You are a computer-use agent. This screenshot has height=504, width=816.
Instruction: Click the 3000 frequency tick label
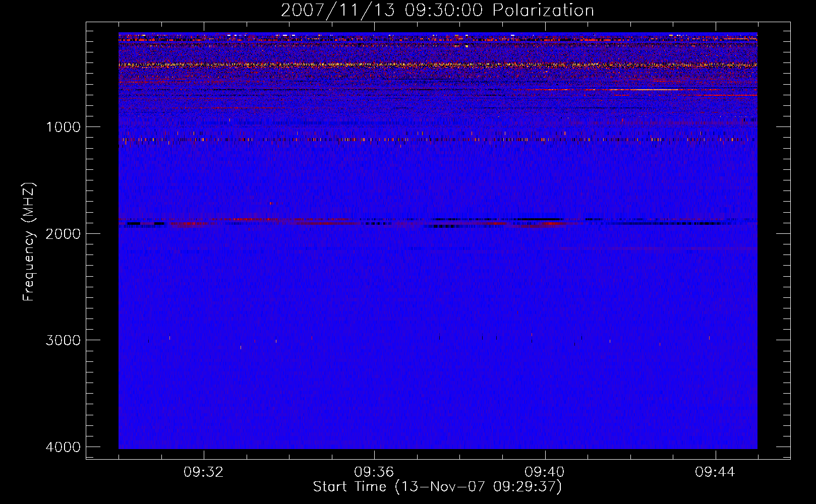(x=63, y=340)
